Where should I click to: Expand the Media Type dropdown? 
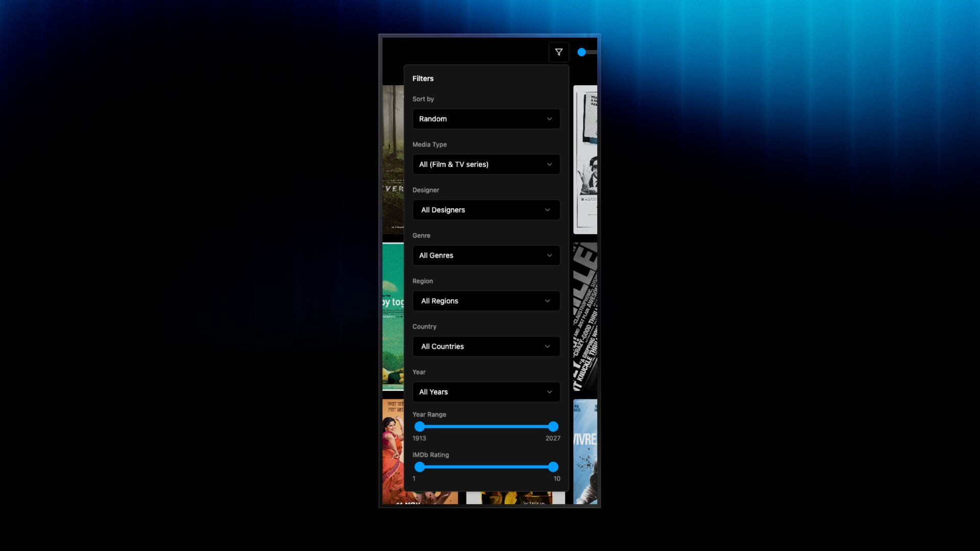click(x=486, y=164)
